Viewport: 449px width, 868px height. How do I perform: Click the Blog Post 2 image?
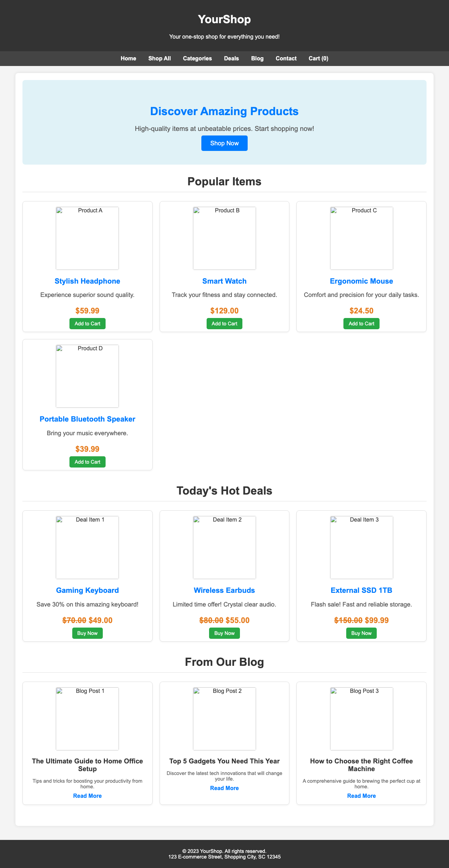[224, 719]
